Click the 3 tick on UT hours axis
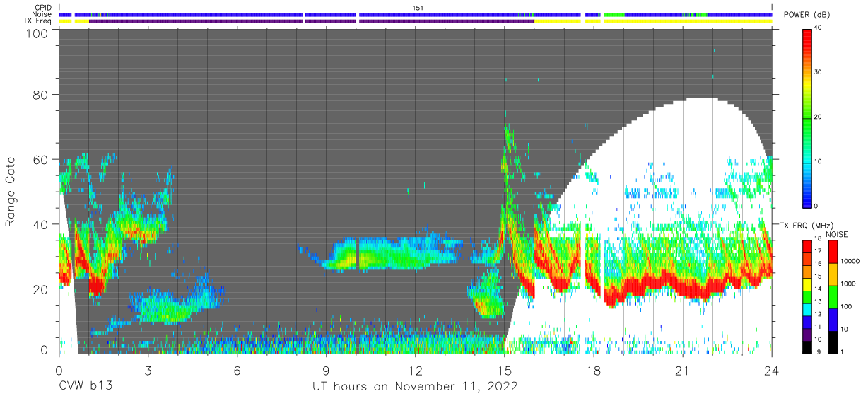Screen dimensions: 868x401 click(x=148, y=370)
